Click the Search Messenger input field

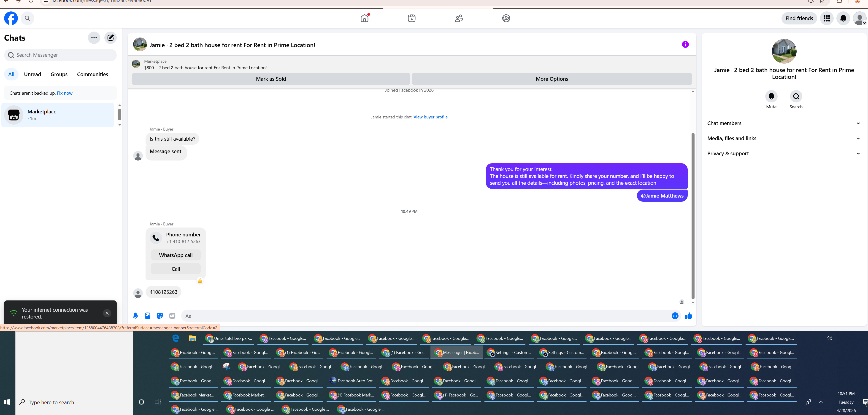click(x=61, y=55)
